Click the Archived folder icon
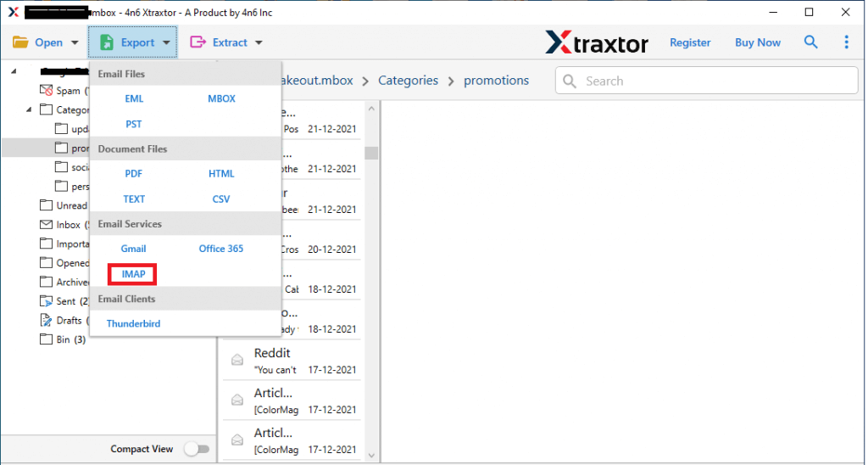Image resolution: width=868 pixels, height=465 pixels. pos(47,282)
